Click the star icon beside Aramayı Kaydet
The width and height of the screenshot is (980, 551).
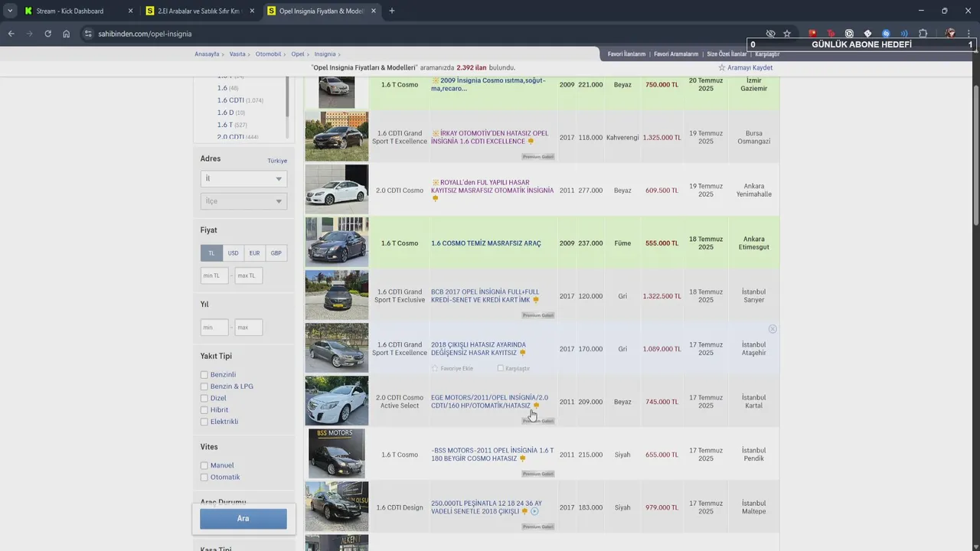coord(721,67)
